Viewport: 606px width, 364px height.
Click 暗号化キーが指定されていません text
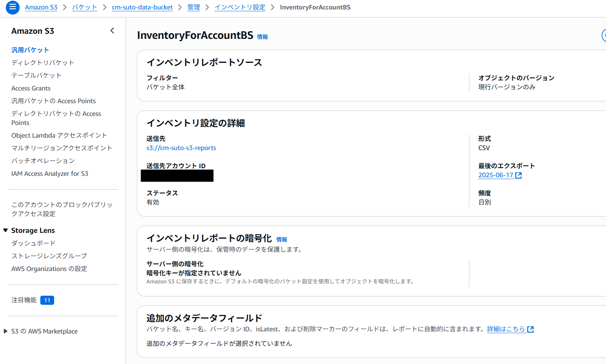194,273
